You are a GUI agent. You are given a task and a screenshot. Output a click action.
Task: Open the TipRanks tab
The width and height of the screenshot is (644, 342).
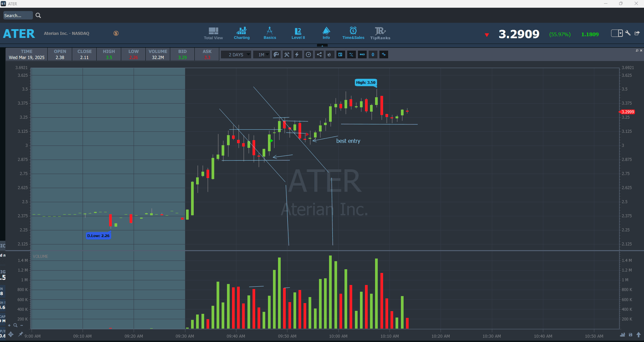(380, 34)
